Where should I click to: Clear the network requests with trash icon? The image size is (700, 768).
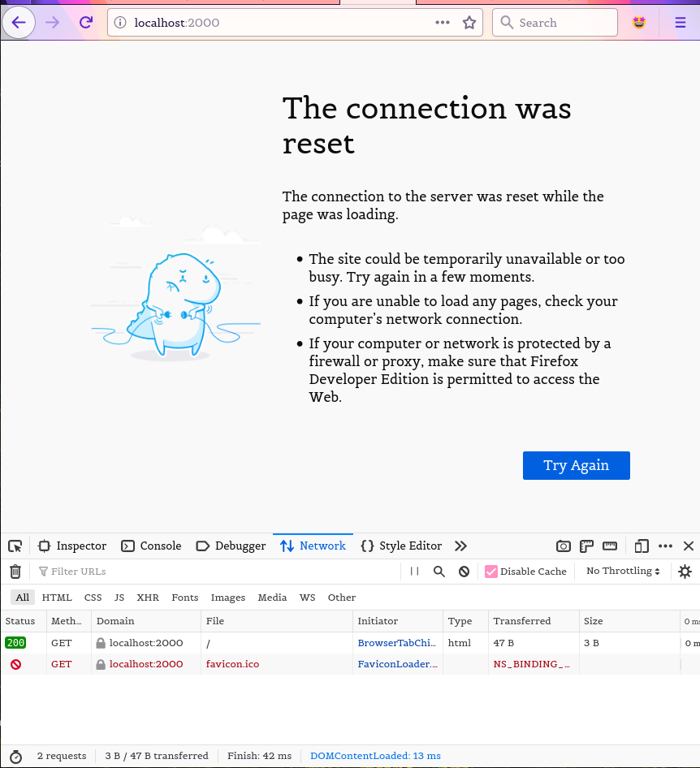pos(15,572)
